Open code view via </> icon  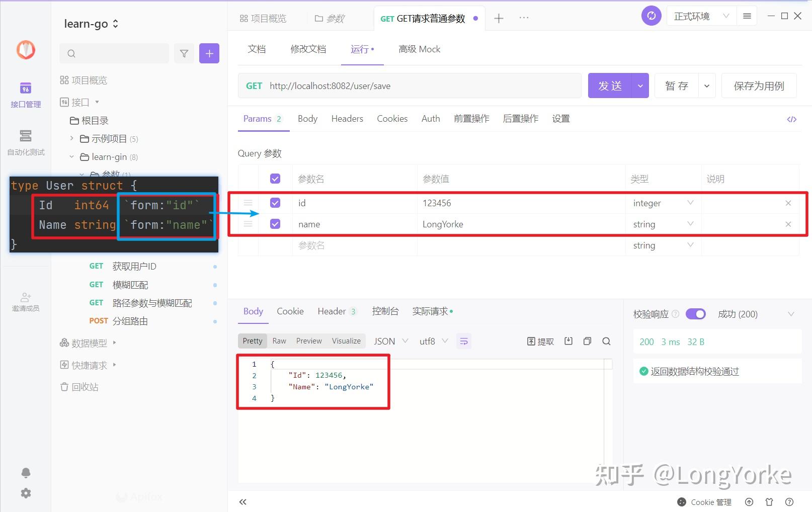tap(792, 119)
